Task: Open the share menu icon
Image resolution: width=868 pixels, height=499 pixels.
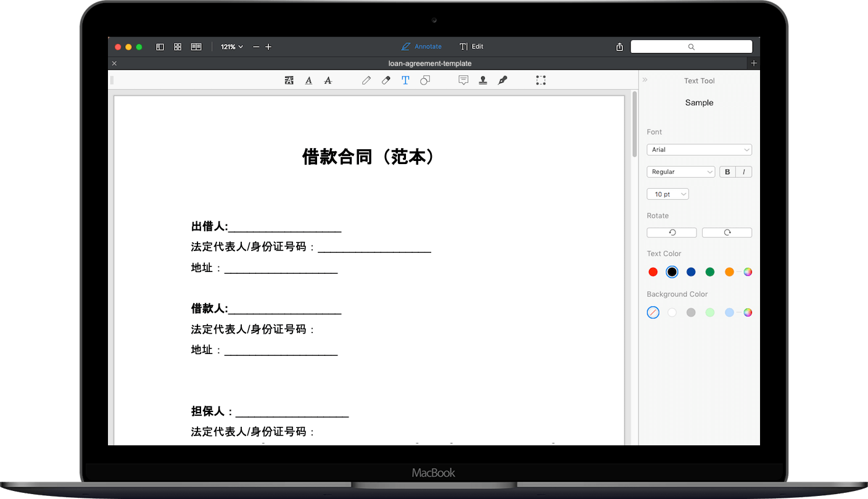Action: (619, 47)
